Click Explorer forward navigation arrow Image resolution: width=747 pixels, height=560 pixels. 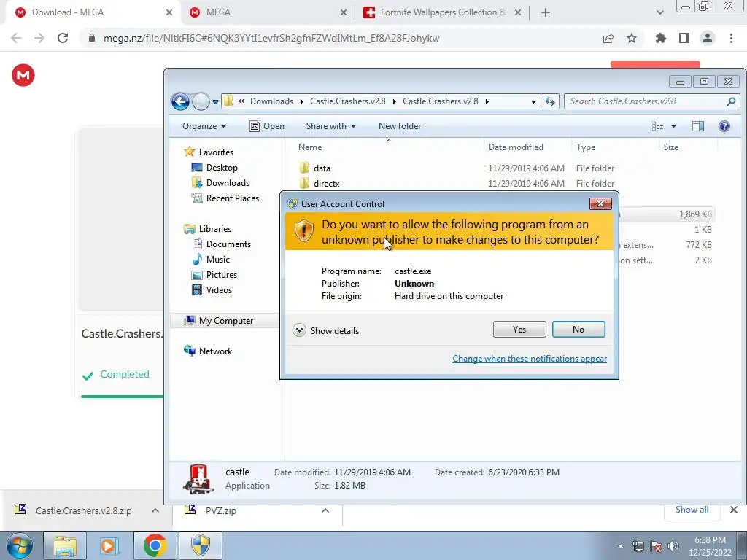pyautogui.click(x=201, y=101)
